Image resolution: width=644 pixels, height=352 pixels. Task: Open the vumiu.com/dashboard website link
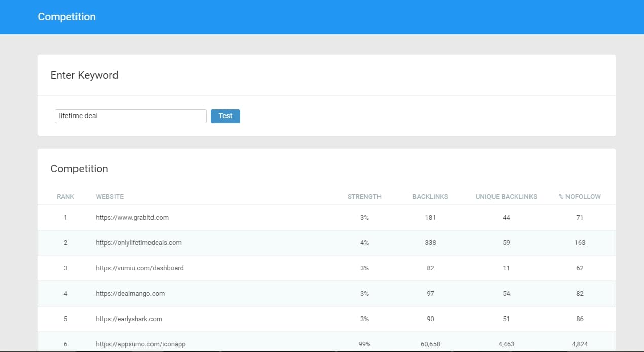[140, 268]
